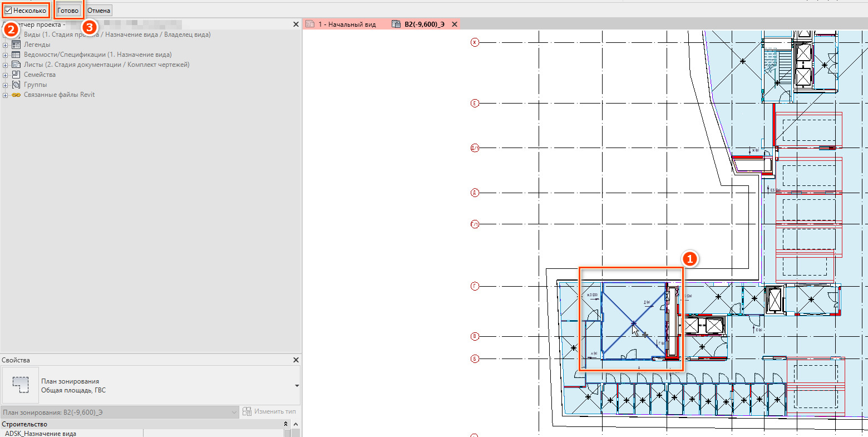Click the Группы groups icon
868x437 pixels.
coord(16,85)
